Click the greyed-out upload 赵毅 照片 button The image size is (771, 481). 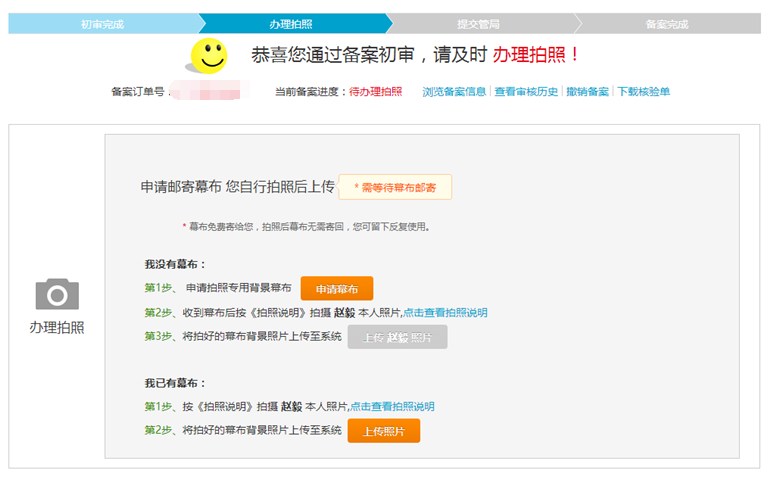coord(397,337)
